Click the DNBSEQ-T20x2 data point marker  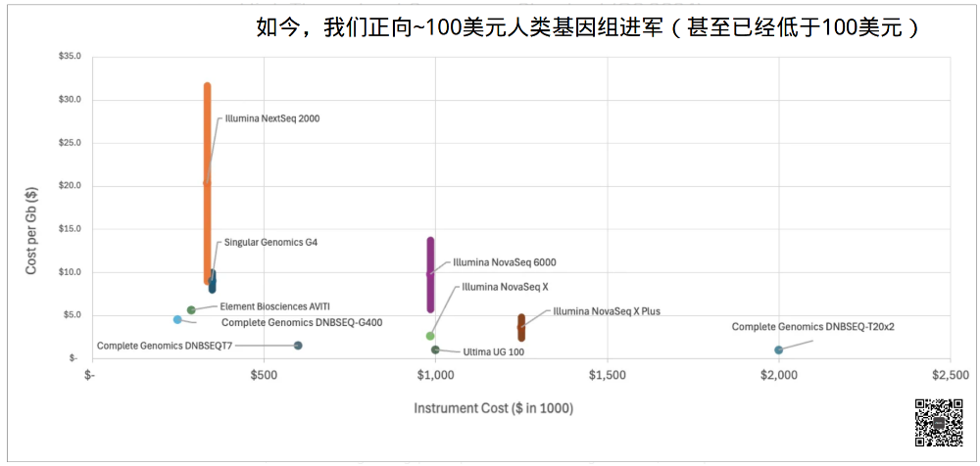pos(779,349)
